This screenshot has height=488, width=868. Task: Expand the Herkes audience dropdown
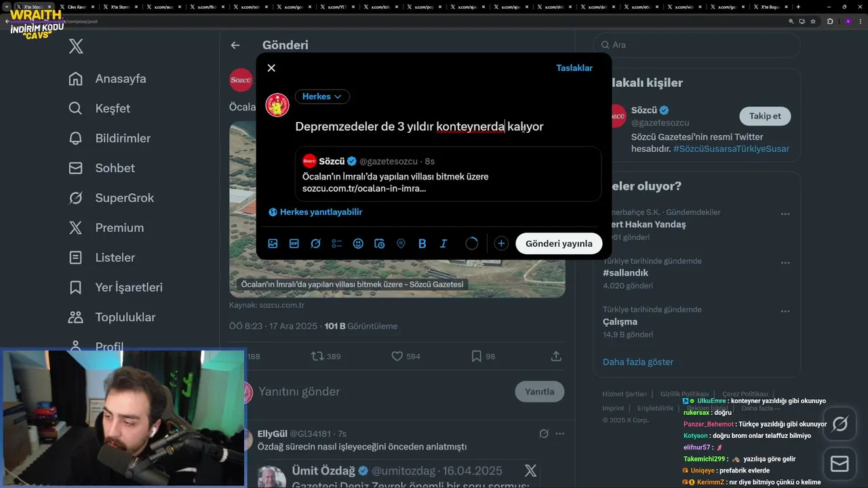pos(322,96)
